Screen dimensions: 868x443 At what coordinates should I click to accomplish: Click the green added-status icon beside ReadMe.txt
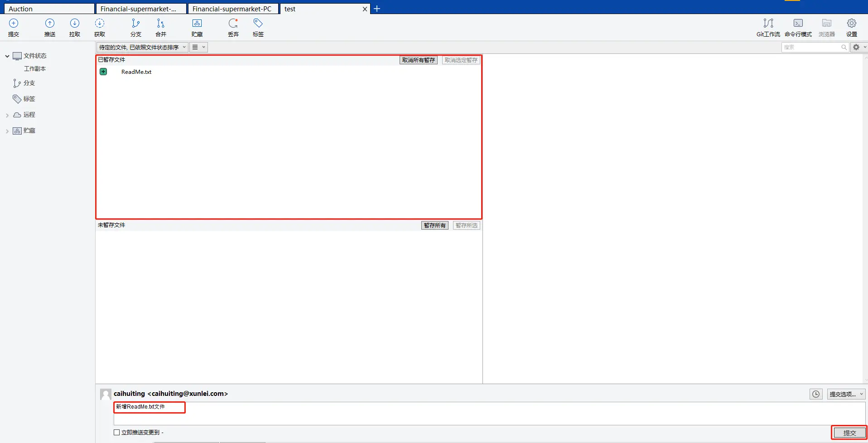[103, 72]
